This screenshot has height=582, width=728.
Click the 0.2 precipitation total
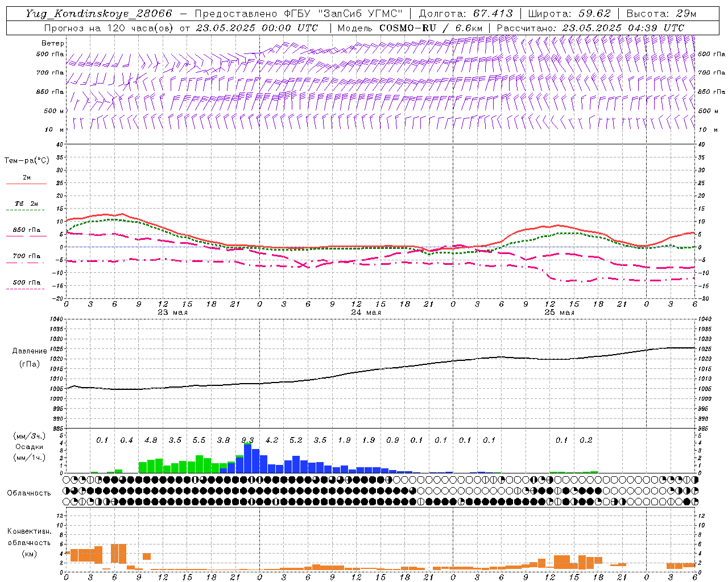[586, 440]
